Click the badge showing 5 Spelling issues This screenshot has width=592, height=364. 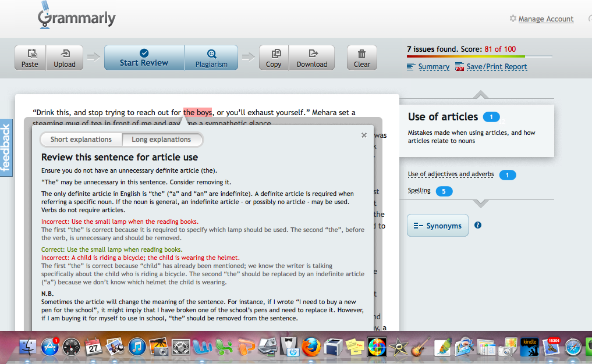click(444, 191)
